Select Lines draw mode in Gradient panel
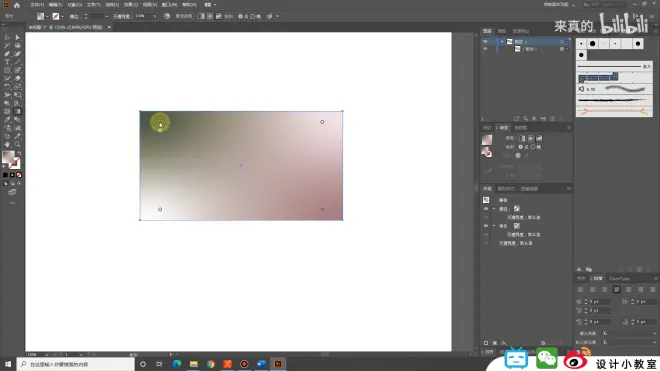This screenshot has height=371, width=660. click(x=533, y=147)
